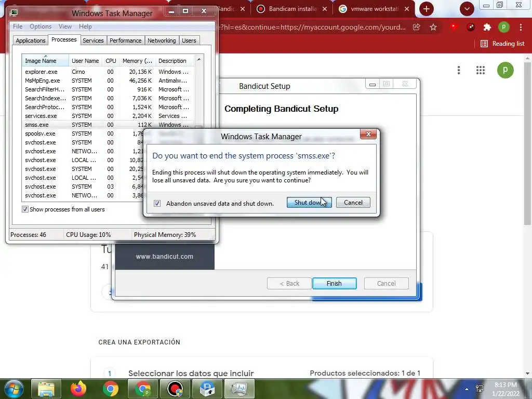532x399 pixels.
Task: Open File Explorer from the taskbar
Action: coord(46,389)
